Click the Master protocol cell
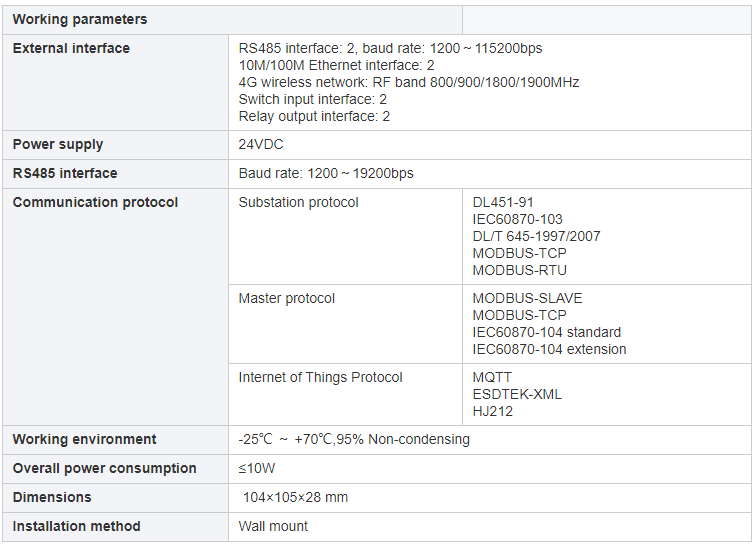The height and width of the screenshot is (548, 756). pyautogui.click(x=345, y=324)
